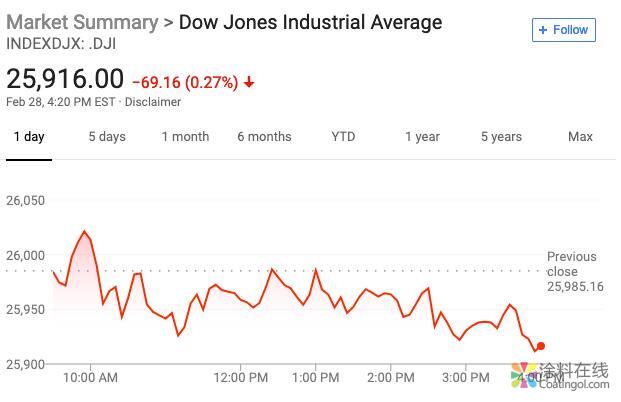Show the 1 month chart

pyautogui.click(x=185, y=137)
